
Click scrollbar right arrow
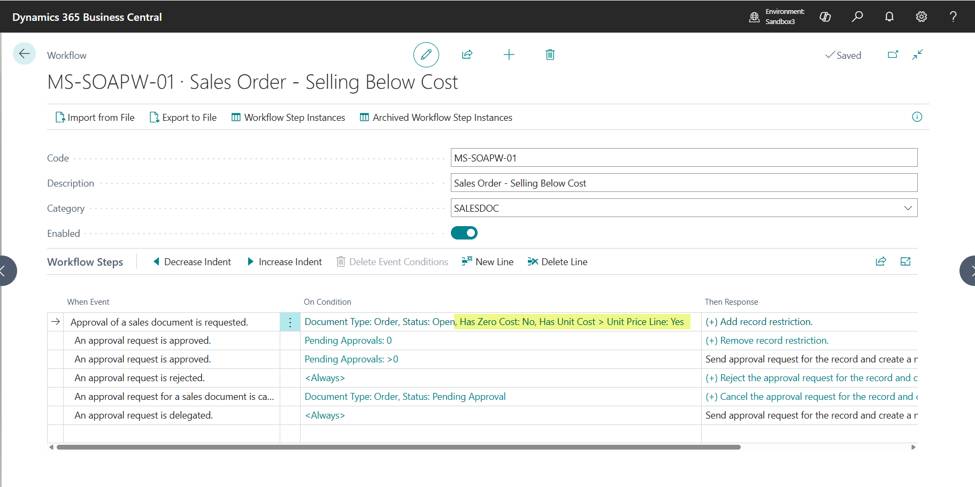(x=913, y=447)
